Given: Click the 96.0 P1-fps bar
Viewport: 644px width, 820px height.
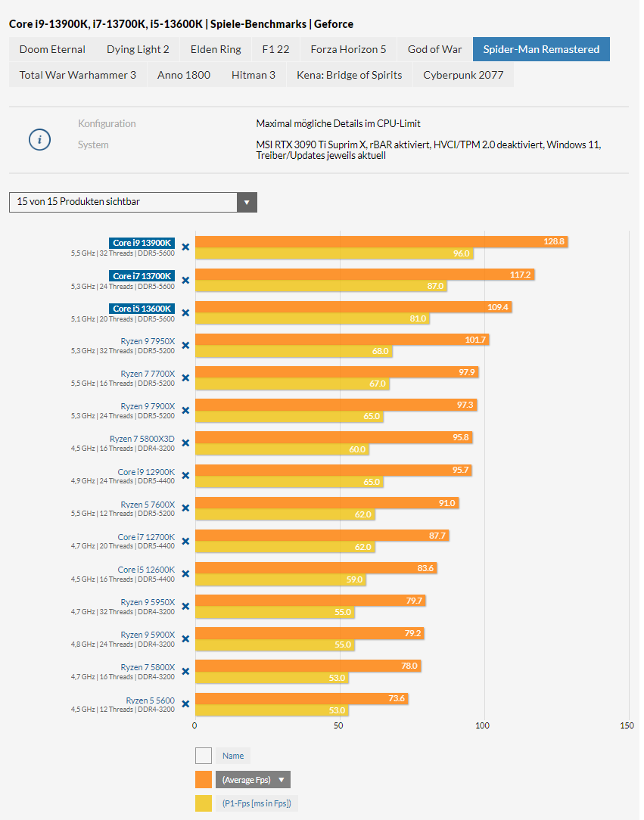Looking at the screenshot, I should 334,253.
